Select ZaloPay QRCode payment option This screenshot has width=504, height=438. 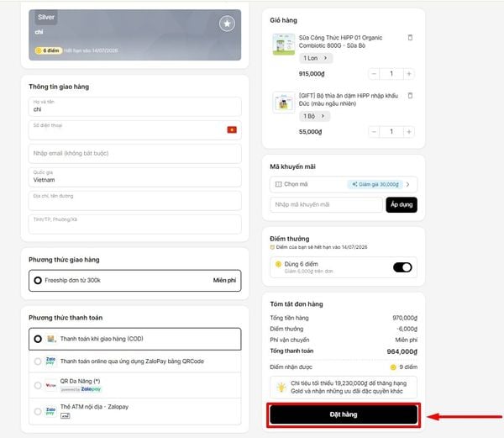tap(38, 361)
